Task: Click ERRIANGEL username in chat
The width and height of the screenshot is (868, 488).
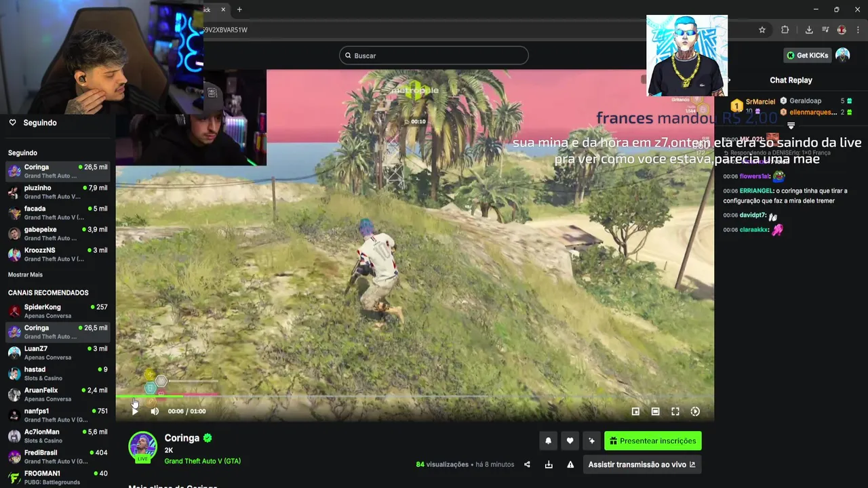Action: (756, 191)
